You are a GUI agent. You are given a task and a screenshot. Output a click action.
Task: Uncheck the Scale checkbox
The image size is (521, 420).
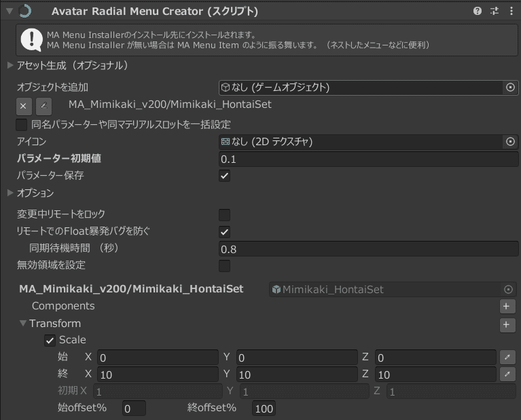point(50,341)
